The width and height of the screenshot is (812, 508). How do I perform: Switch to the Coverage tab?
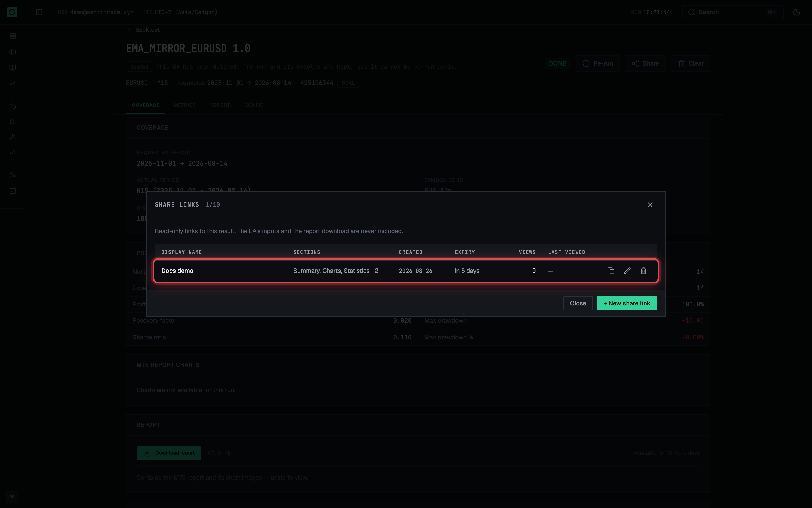tap(146, 105)
